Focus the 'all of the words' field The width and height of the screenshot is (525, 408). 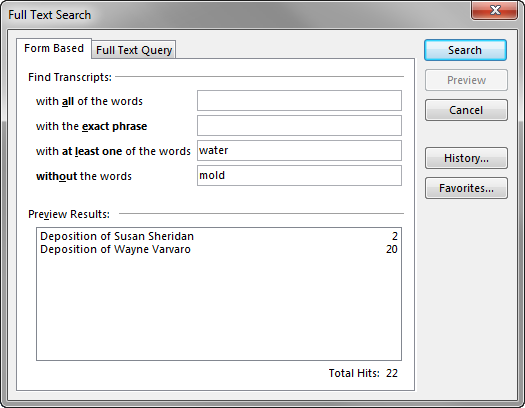point(299,100)
